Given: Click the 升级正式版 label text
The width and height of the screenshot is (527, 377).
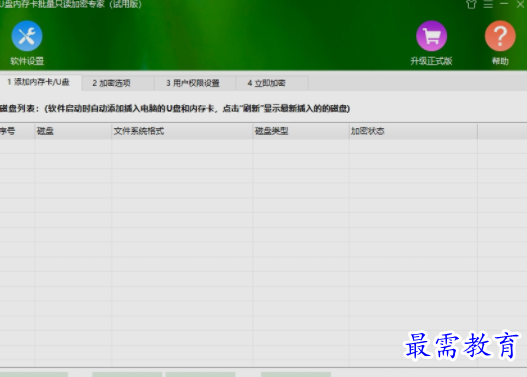Looking at the screenshot, I should (431, 61).
